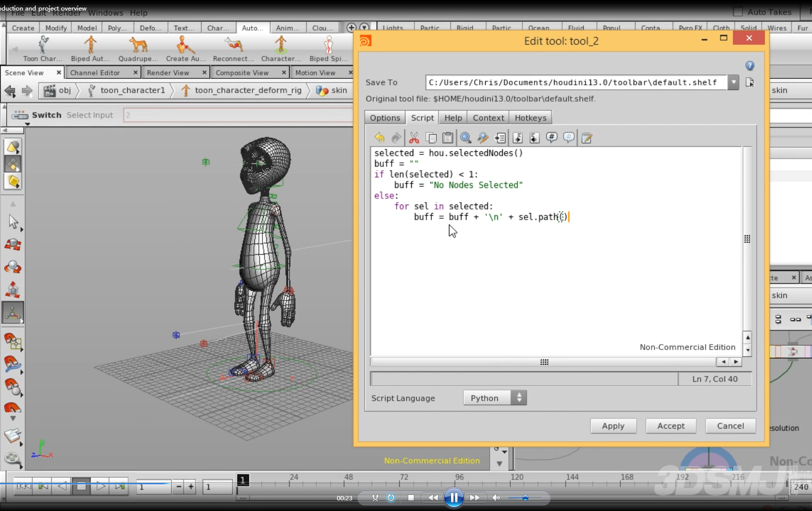The height and width of the screenshot is (511, 812).
Task: Toggle geometry selection mode icon
Action: [13, 164]
